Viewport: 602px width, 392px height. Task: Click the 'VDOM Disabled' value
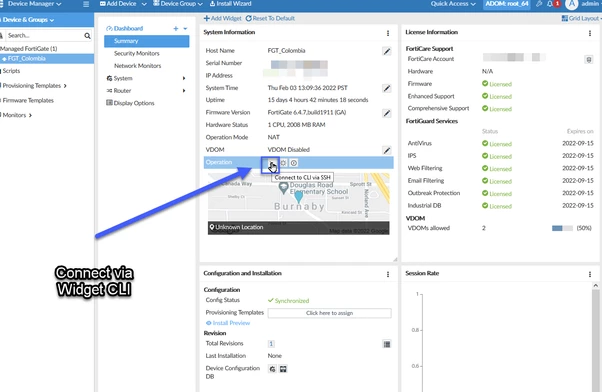[x=289, y=150]
